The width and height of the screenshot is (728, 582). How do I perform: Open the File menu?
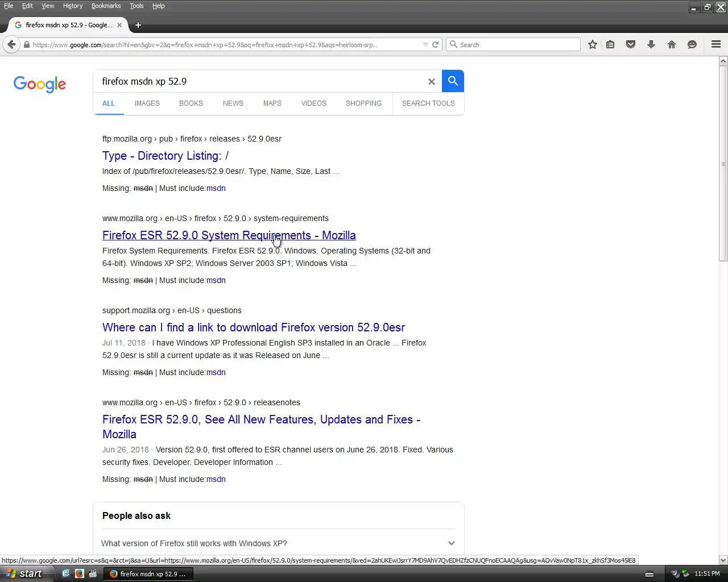9,6
